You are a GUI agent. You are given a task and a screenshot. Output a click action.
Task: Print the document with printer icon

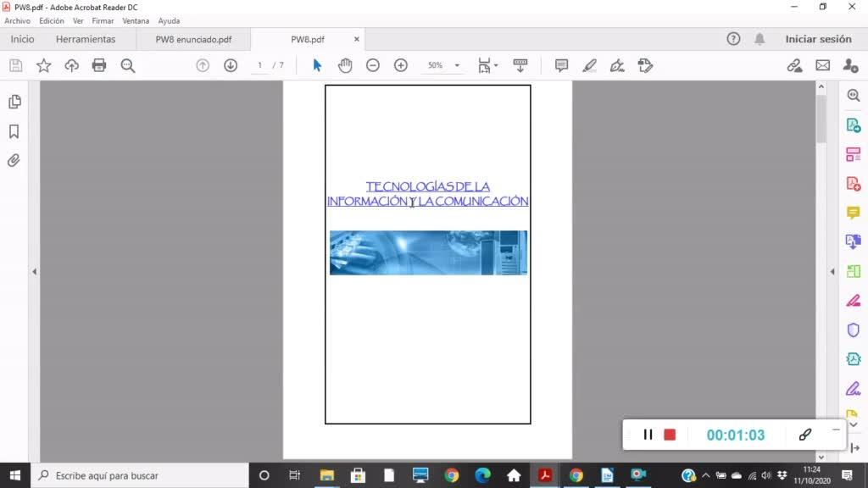pos(99,65)
